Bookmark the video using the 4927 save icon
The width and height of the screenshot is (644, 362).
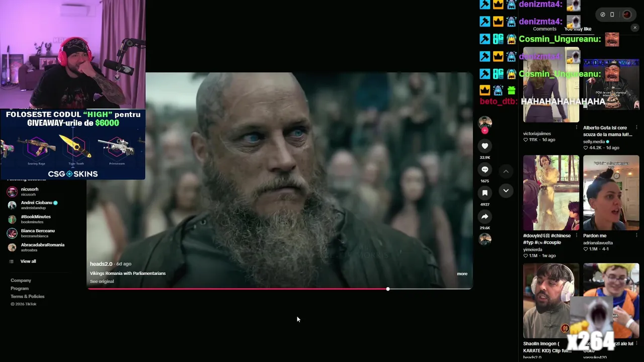(485, 193)
